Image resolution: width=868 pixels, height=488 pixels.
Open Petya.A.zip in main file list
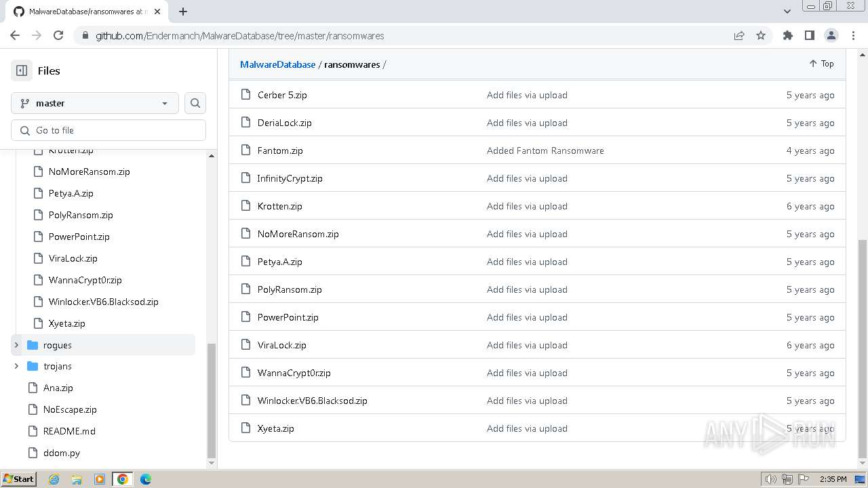[280, 262]
